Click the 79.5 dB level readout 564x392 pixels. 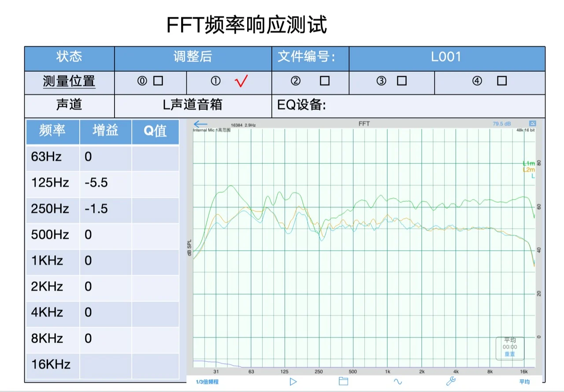pos(501,124)
